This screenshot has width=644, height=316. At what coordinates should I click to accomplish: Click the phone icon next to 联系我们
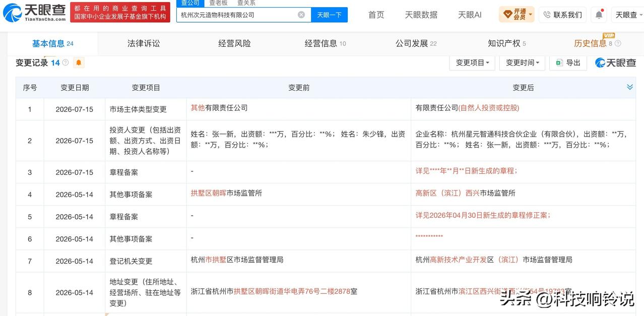point(547,15)
